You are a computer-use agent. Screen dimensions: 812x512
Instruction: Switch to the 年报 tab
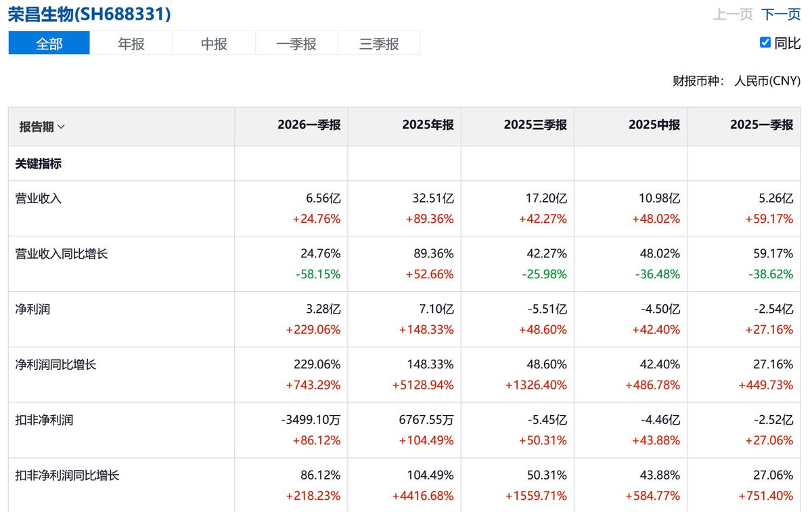pos(131,43)
